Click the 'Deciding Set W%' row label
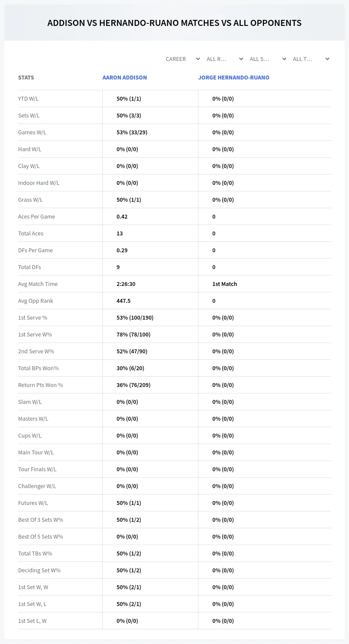This screenshot has width=349, height=644. point(39,570)
